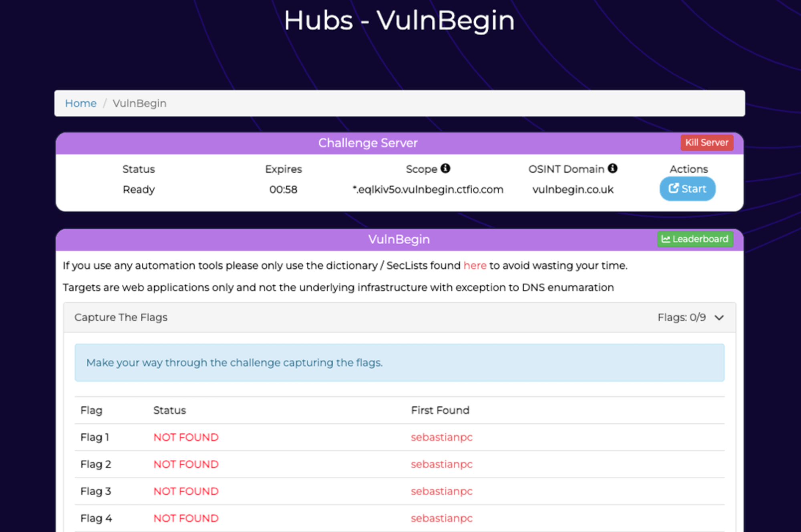The height and width of the screenshot is (532, 801).
Task: Click the Hubs - VulnBegin page title
Action: pyautogui.click(x=399, y=20)
